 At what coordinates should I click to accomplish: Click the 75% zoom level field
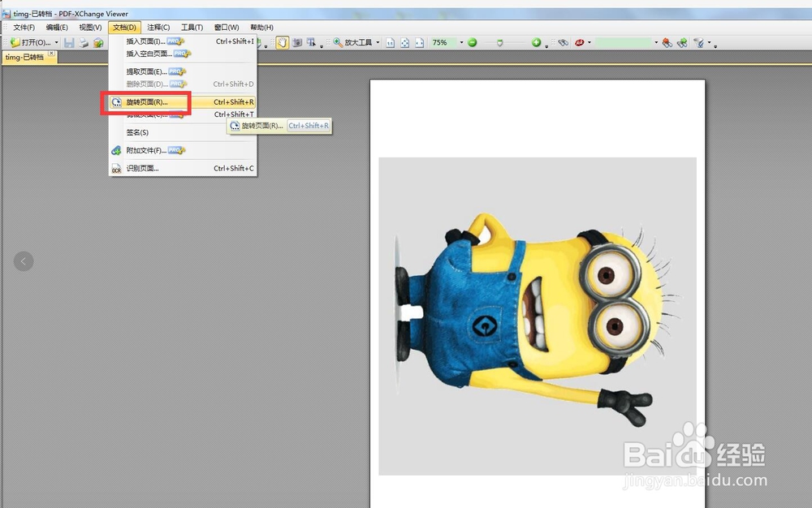point(443,42)
